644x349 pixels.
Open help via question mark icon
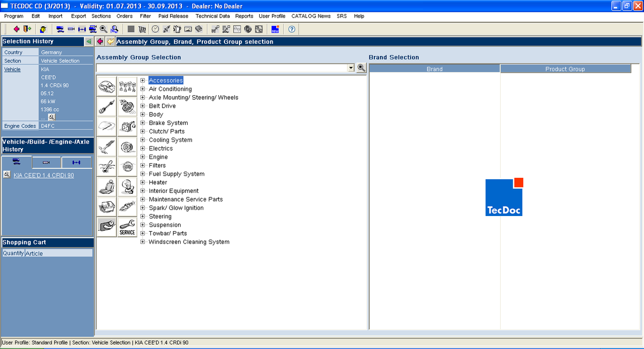[291, 29]
